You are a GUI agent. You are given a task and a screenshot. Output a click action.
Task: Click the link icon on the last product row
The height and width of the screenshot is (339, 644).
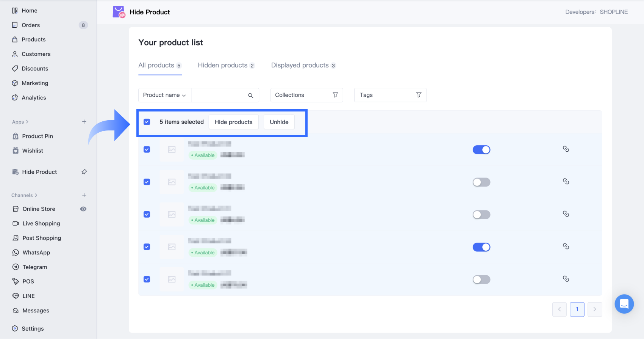(566, 279)
